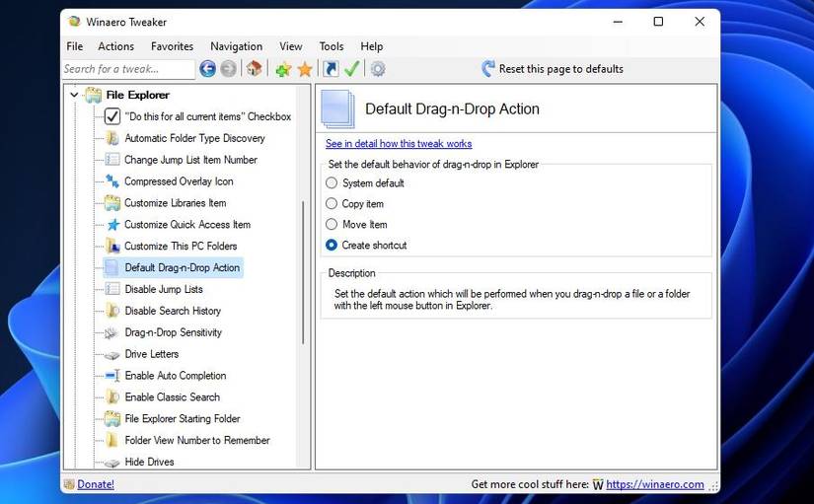Focus the "Search for a tweak" field

[x=128, y=68]
